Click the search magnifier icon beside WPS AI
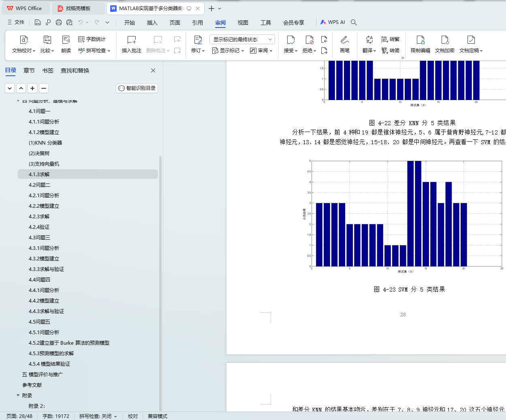The image size is (506, 420). (x=354, y=22)
